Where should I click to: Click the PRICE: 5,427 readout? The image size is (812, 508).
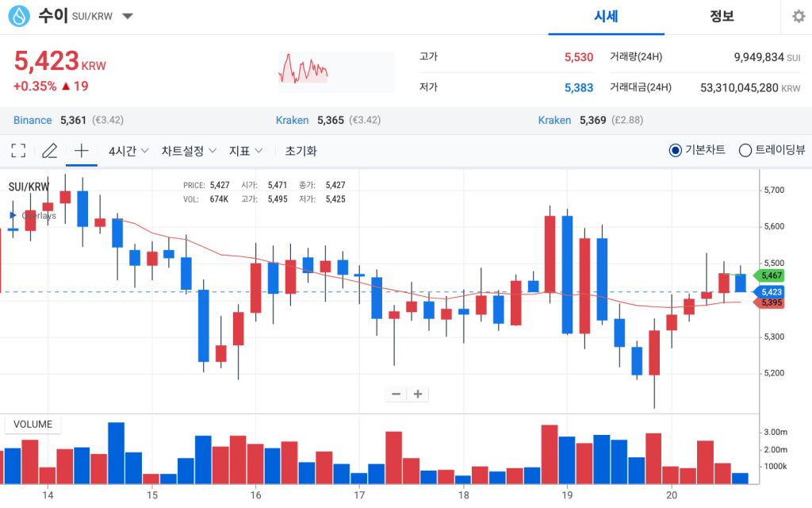(x=206, y=185)
